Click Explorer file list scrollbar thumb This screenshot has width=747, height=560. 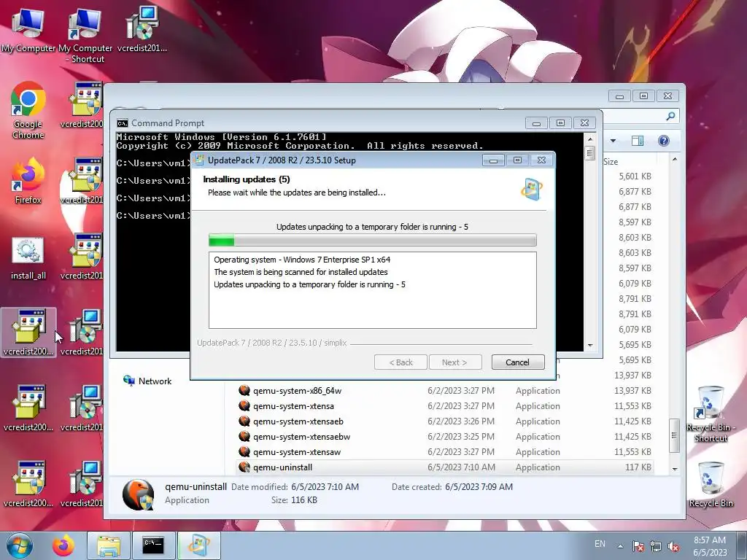[674, 435]
